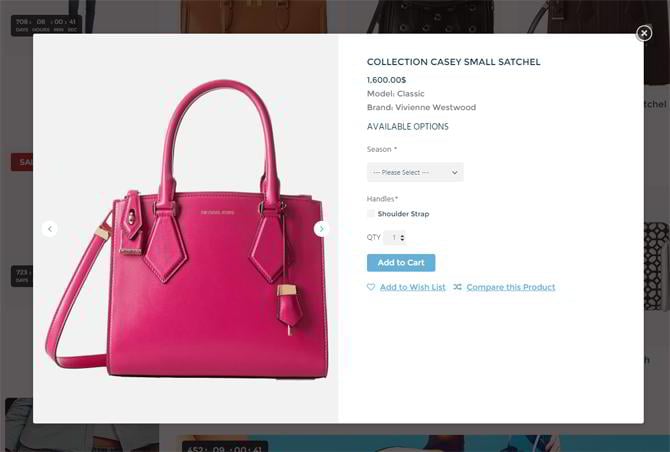
Task: Click the Shoulder Strap label
Action: (403, 214)
